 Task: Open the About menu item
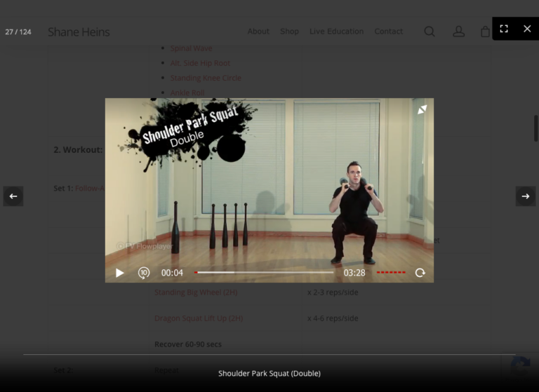point(258,32)
